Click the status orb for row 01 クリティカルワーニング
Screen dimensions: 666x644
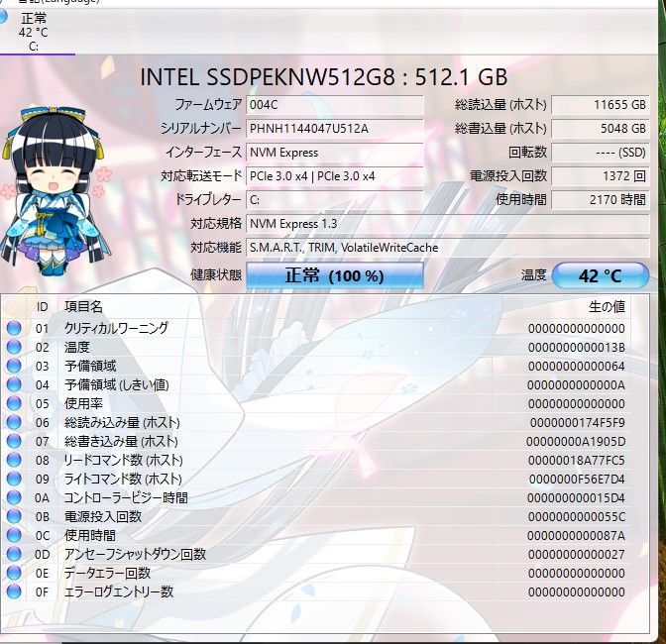click(14, 328)
